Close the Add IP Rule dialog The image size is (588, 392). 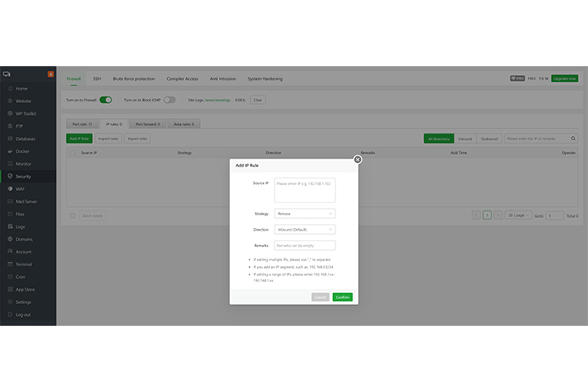coord(357,159)
